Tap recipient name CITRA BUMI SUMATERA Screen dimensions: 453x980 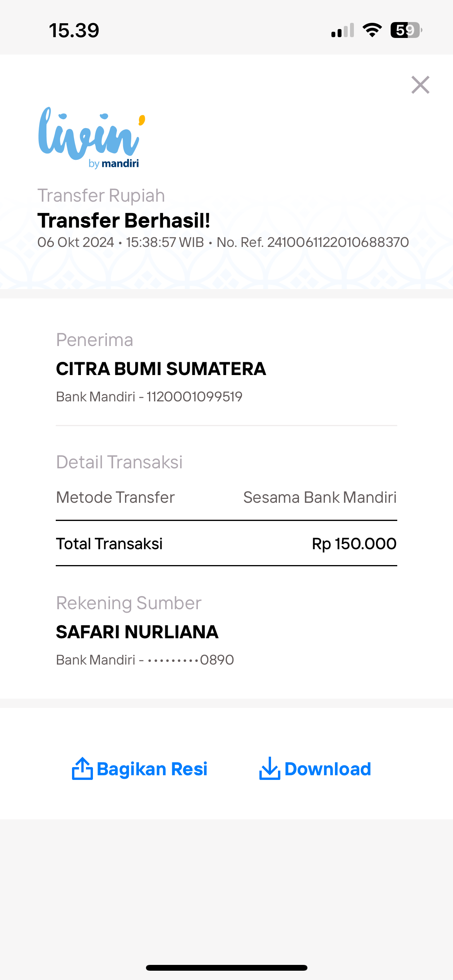click(161, 368)
